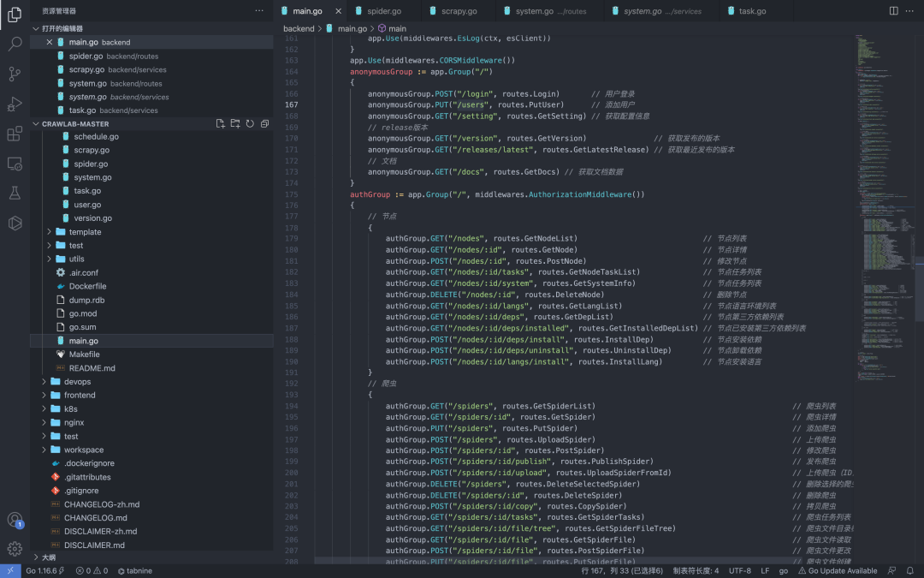Viewport: 924px width, 578px height.
Task: Click Go Update Available in status bar
Action: coord(837,571)
